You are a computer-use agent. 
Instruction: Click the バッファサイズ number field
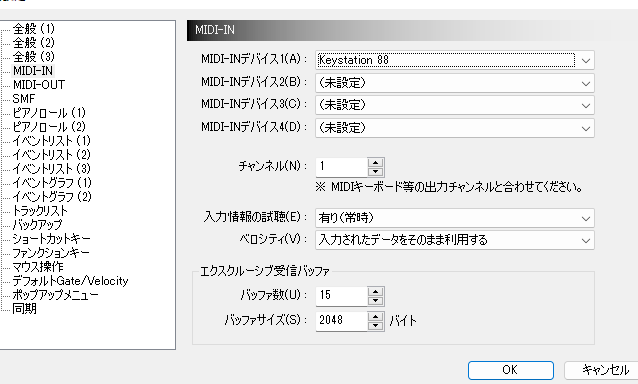pos(341,321)
